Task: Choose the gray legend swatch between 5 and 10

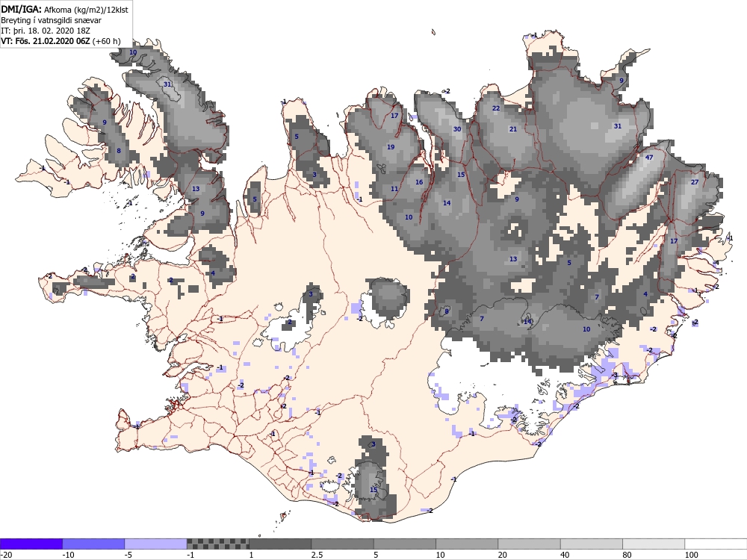Action: 405,544
